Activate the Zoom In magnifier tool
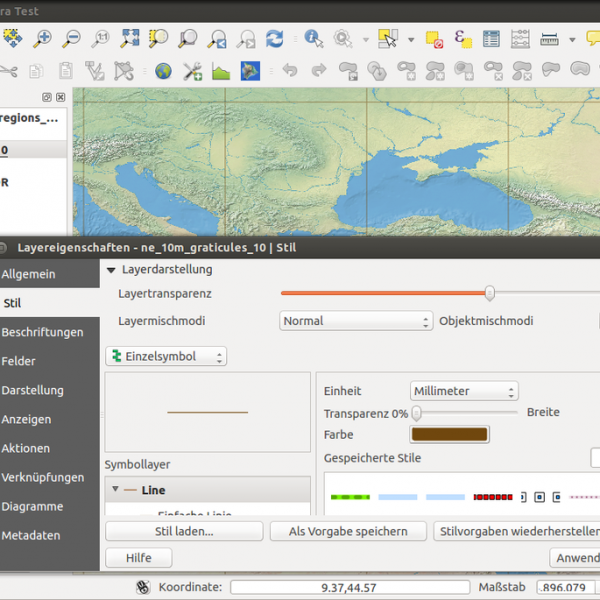This screenshot has height=600, width=600. coord(42,38)
